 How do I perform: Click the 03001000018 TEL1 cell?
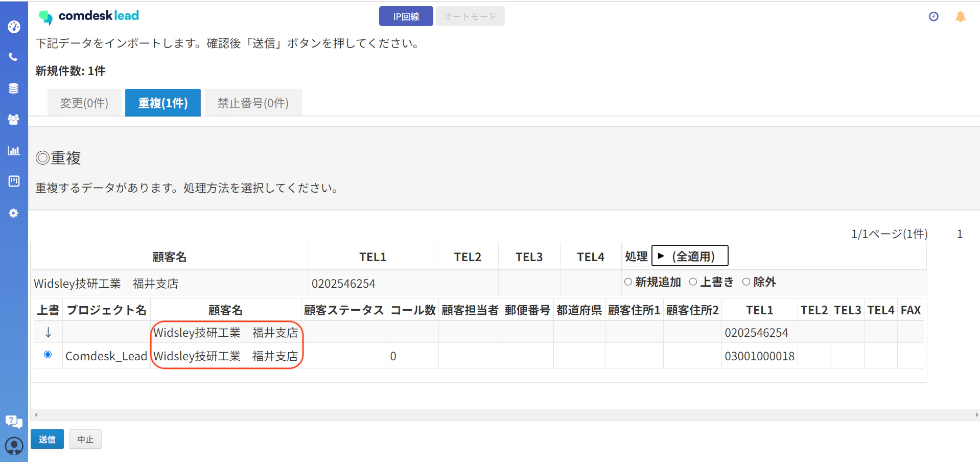[x=760, y=356]
